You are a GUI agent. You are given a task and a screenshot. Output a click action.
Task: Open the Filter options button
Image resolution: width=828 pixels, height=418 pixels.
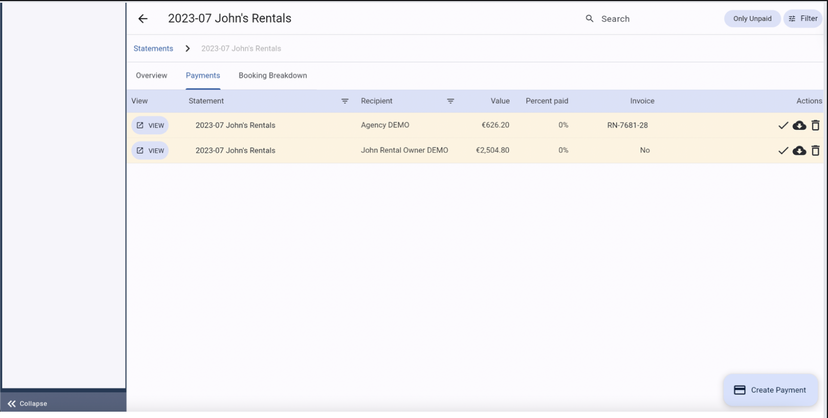803,18
